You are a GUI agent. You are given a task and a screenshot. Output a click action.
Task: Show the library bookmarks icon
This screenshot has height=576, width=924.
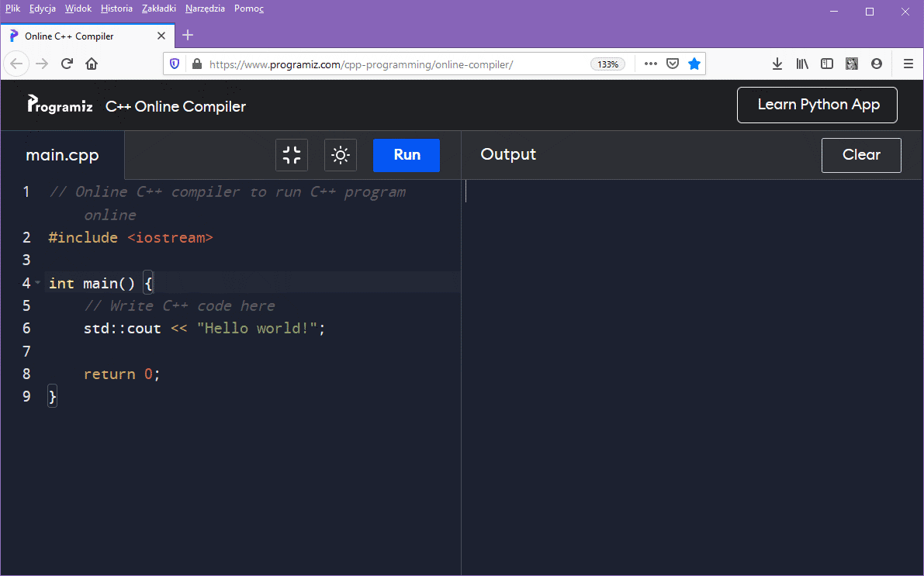point(802,64)
